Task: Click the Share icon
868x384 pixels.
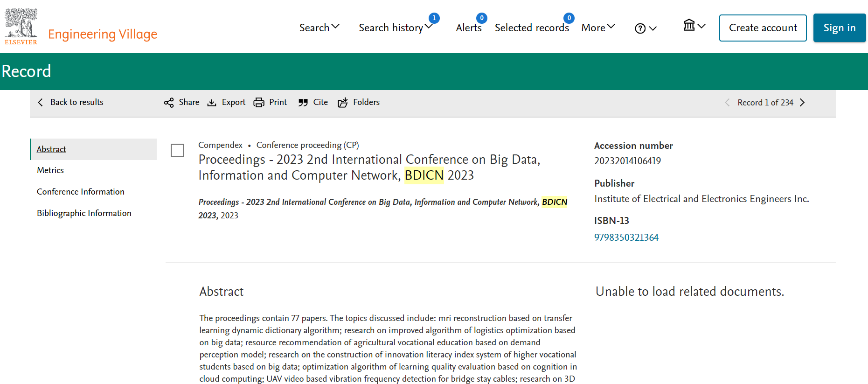Action: click(x=169, y=103)
